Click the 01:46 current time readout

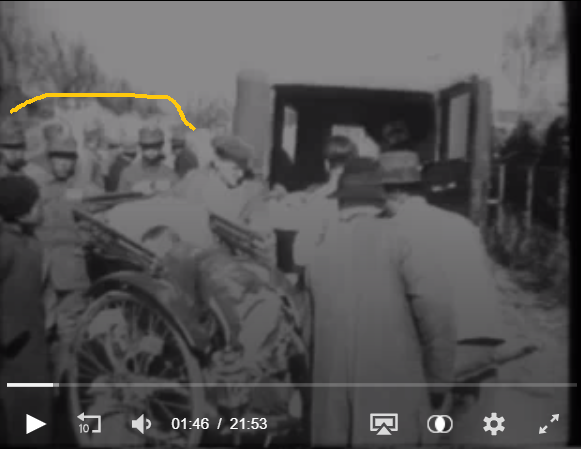coord(190,424)
